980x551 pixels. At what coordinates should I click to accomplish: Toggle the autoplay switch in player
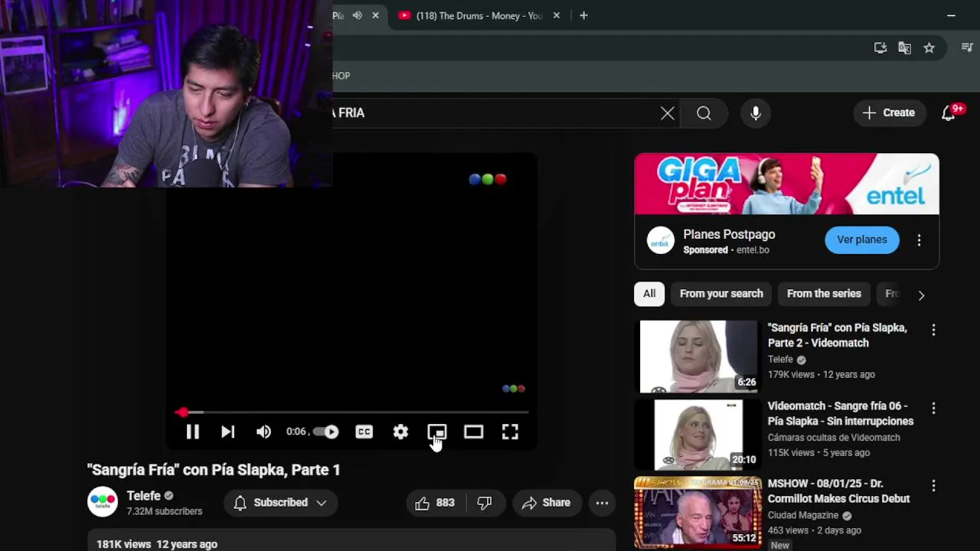point(326,432)
